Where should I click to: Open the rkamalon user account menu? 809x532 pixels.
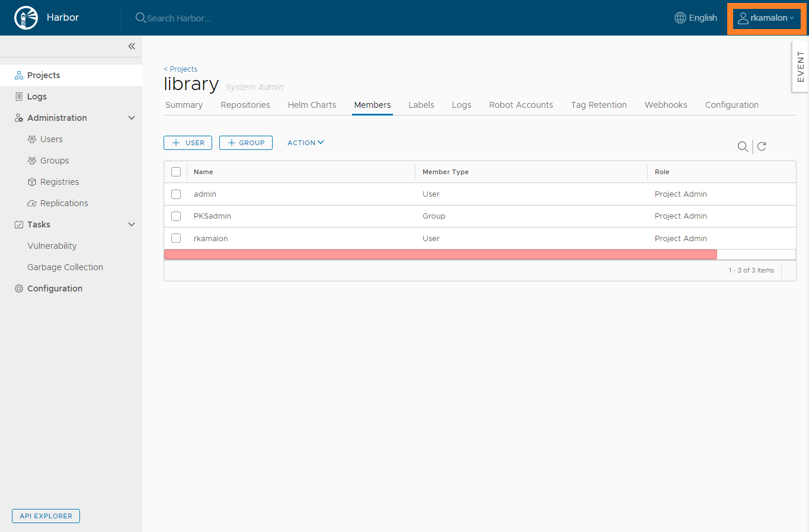click(x=767, y=18)
